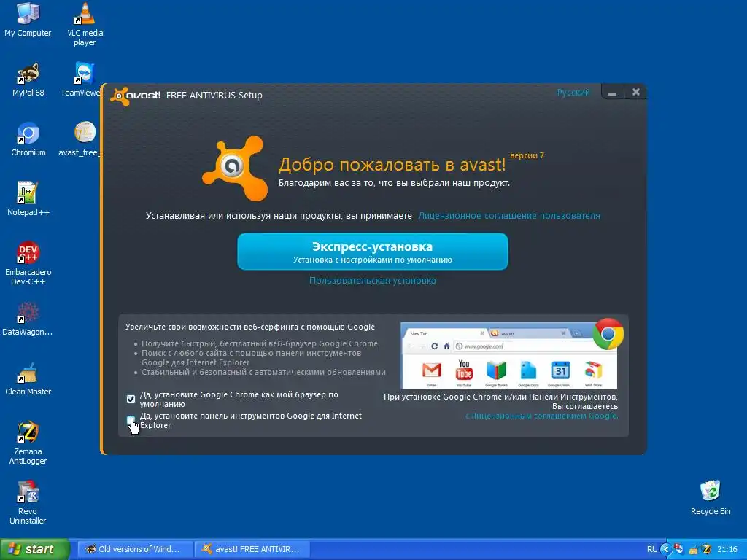This screenshot has height=560, width=747.
Task: Select the Clean Master desktop shortcut
Action: tap(28, 378)
